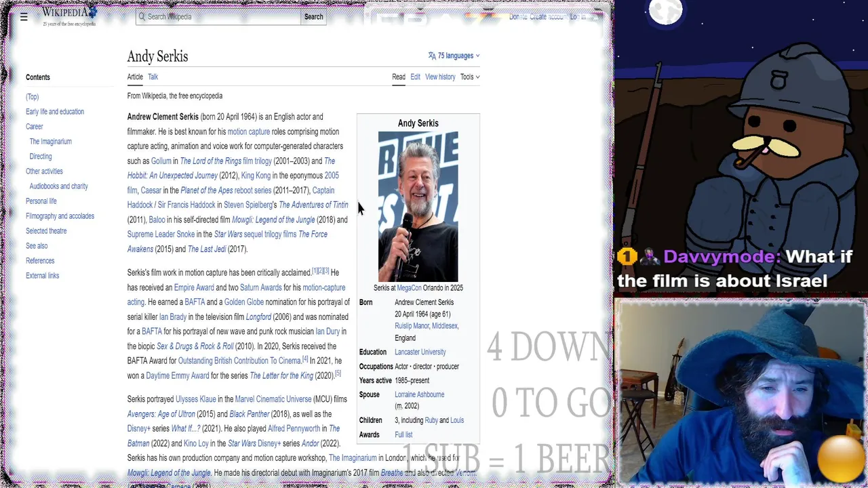The height and width of the screenshot is (488, 868).
Task: Open MegaCon link in photo caption
Action: pyautogui.click(x=409, y=288)
